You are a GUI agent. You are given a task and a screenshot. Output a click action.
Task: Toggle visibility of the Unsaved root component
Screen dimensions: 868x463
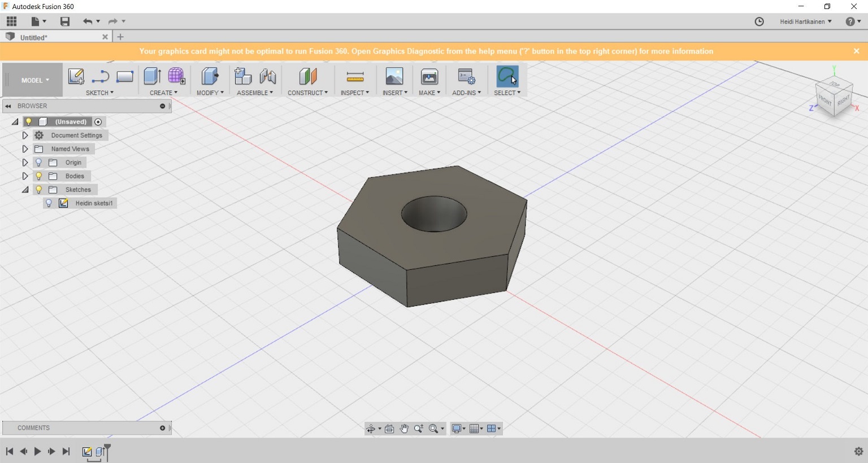coord(28,122)
